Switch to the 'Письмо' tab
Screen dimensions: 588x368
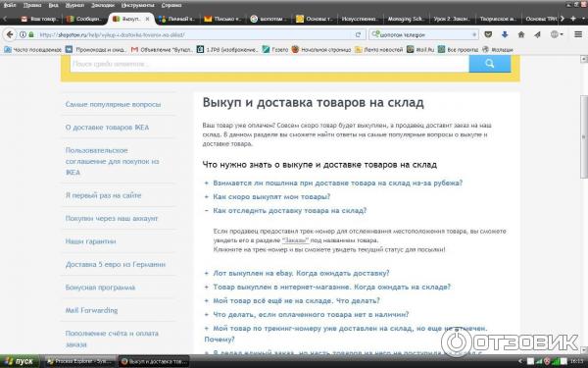pyautogui.click(x=222, y=19)
